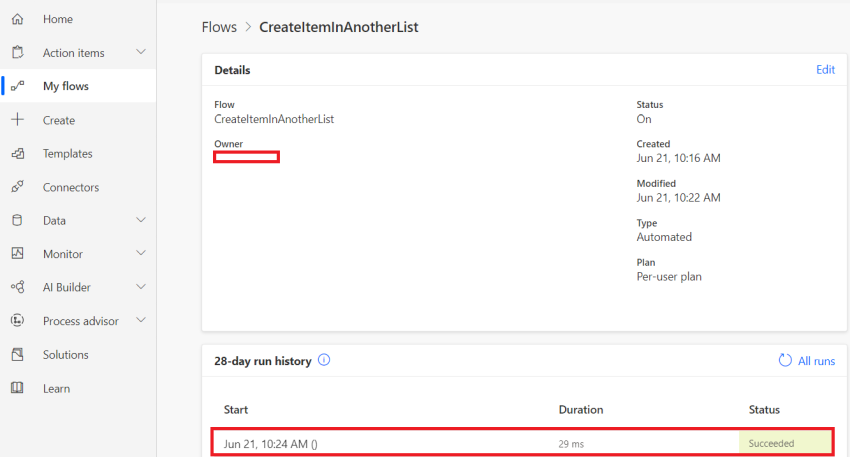Click Created date Jun 21, 10:16 AM
Image resolution: width=850 pixels, height=457 pixels.
[678, 158]
